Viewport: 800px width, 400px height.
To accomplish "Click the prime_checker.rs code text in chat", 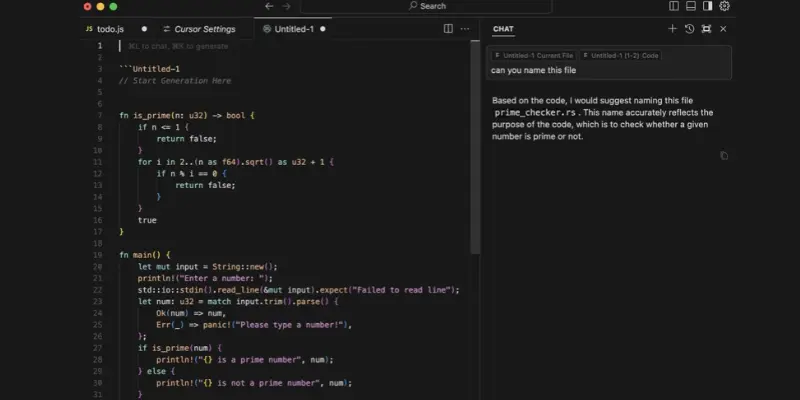I will point(535,113).
